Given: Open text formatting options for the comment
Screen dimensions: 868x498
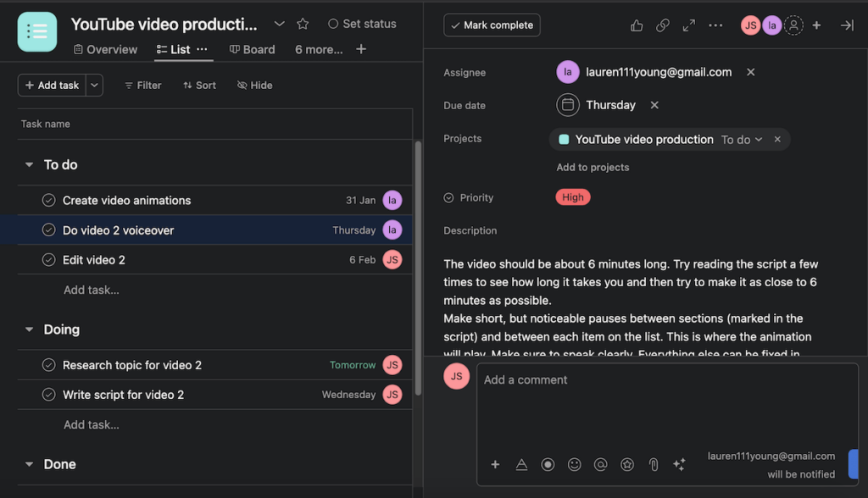Looking at the screenshot, I should 521,464.
